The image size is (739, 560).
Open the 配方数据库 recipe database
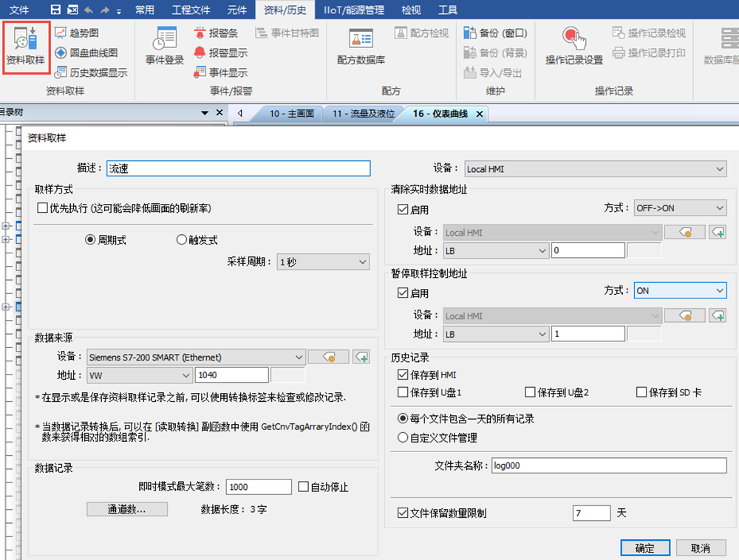(361, 46)
